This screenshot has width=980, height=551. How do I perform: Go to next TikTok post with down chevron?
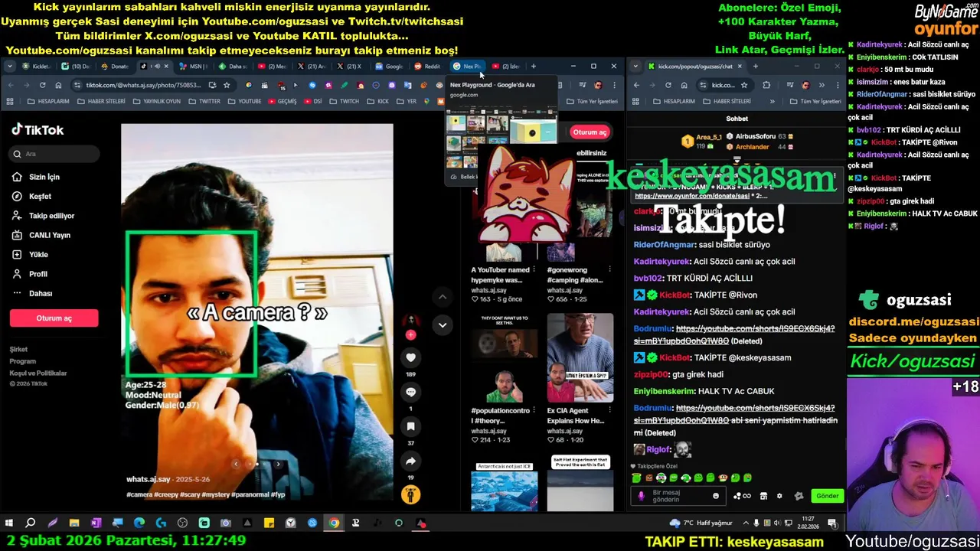[x=442, y=325]
